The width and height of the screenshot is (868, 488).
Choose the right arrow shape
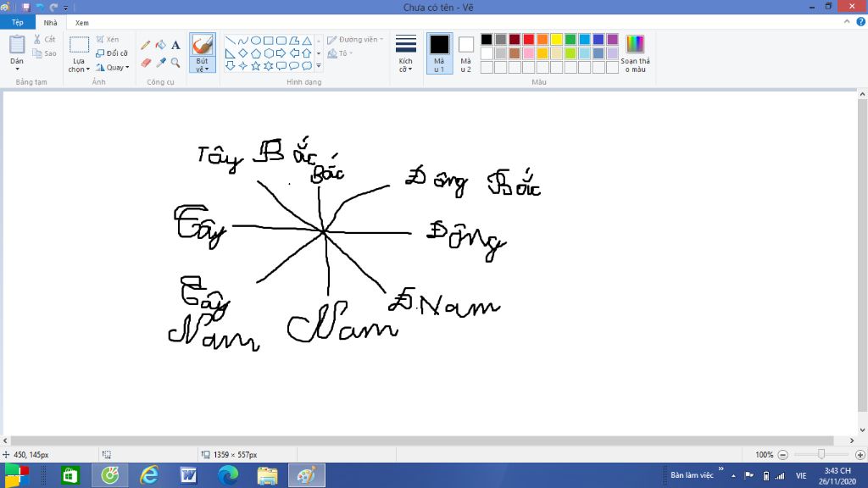coord(281,53)
